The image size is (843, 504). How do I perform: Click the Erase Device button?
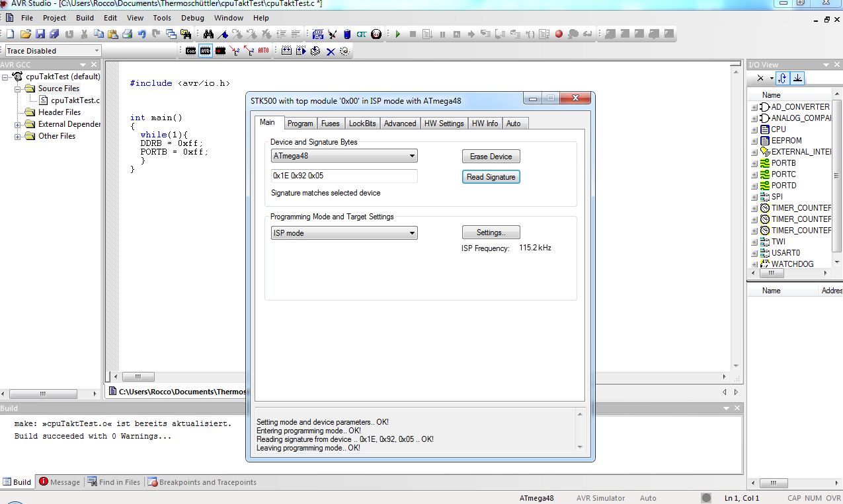click(491, 157)
